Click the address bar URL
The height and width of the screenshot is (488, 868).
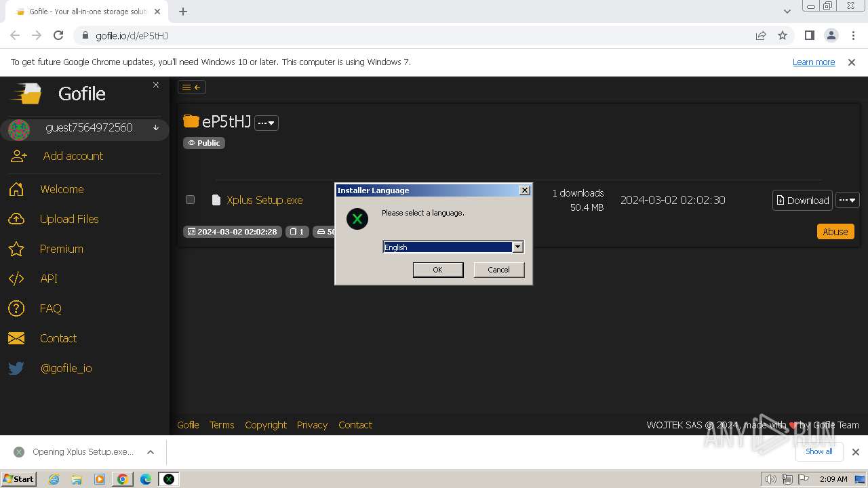[132, 36]
